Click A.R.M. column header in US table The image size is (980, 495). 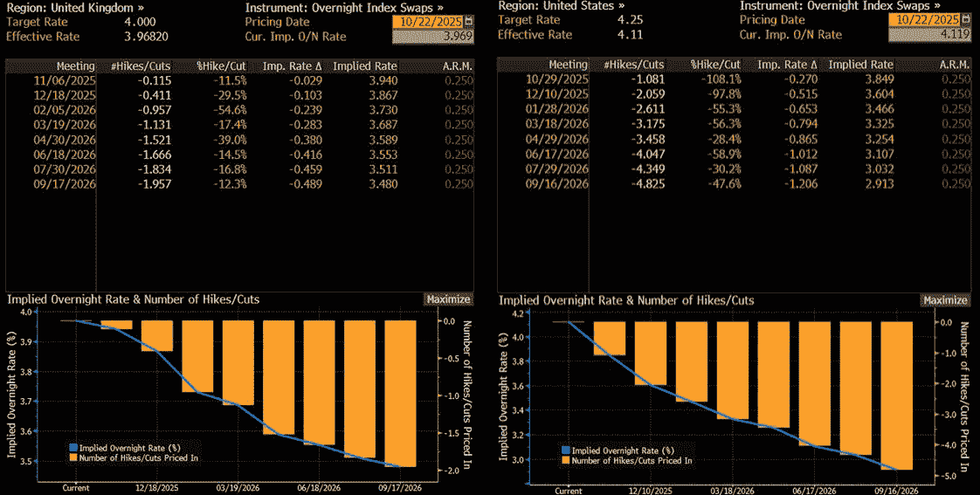click(954, 65)
